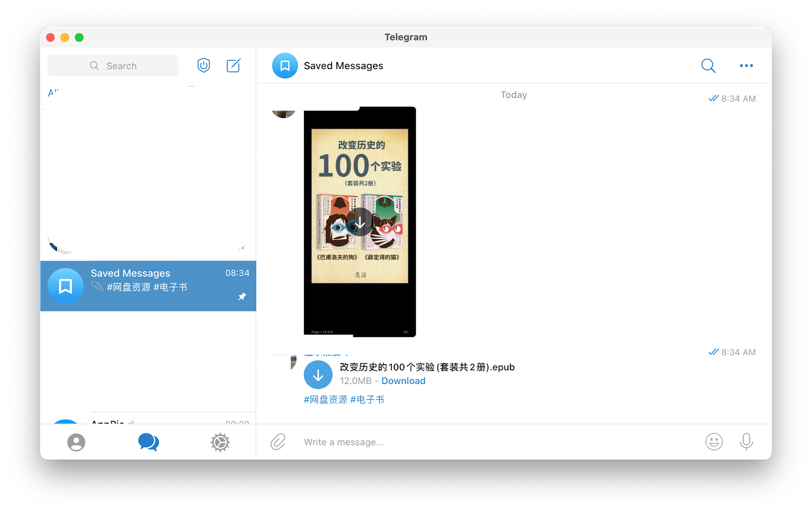Download the book cover image via arrow overlay
812x513 pixels.
pos(360,222)
